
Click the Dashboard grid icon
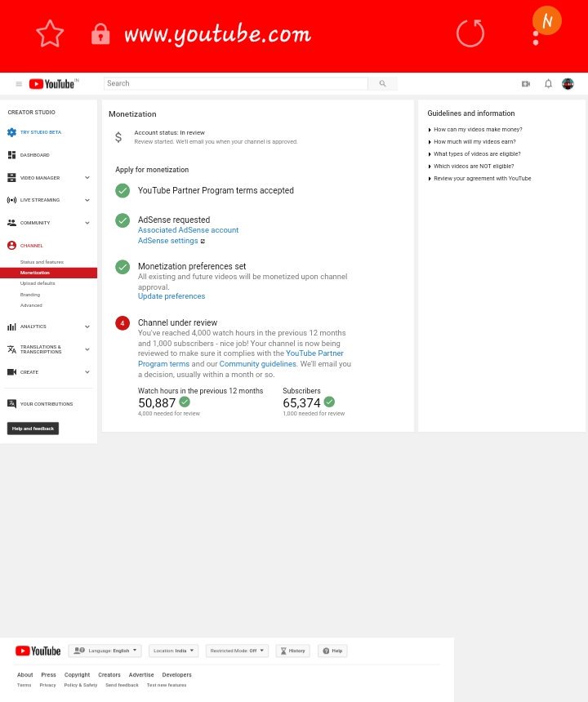point(11,155)
